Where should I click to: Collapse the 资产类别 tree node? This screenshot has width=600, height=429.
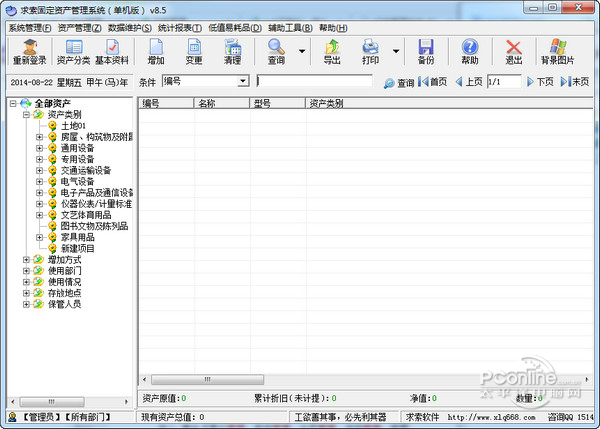tap(26, 114)
